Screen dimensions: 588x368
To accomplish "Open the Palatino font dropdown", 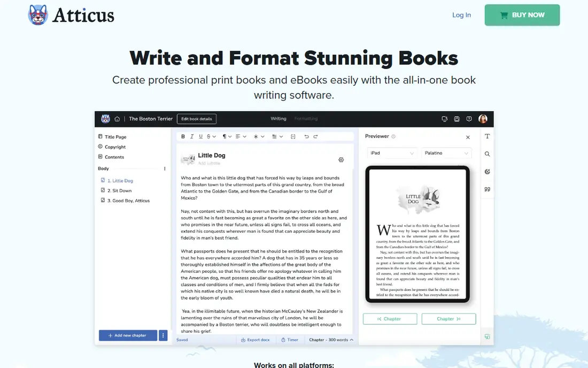I will coord(446,153).
